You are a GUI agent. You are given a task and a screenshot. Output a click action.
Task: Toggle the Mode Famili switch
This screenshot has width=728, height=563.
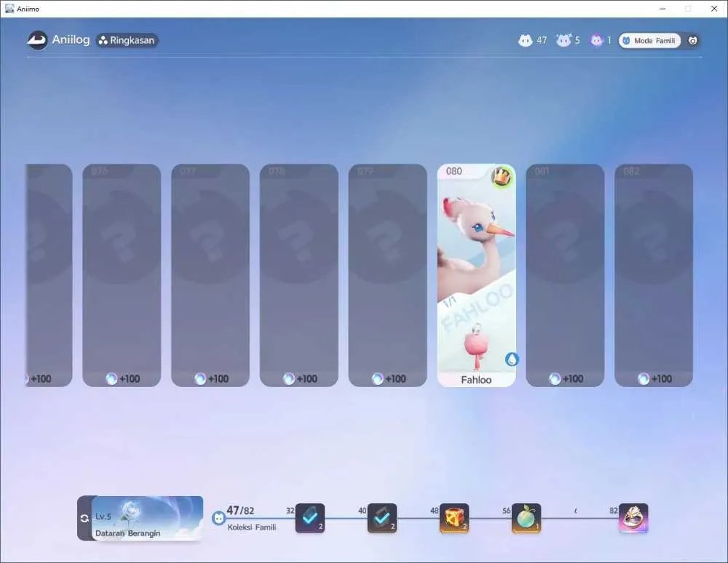649,41
